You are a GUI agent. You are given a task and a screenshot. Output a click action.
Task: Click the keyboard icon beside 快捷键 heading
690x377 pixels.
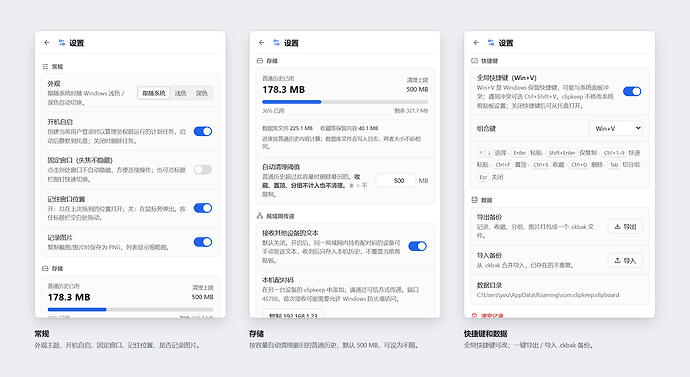coord(474,61)
